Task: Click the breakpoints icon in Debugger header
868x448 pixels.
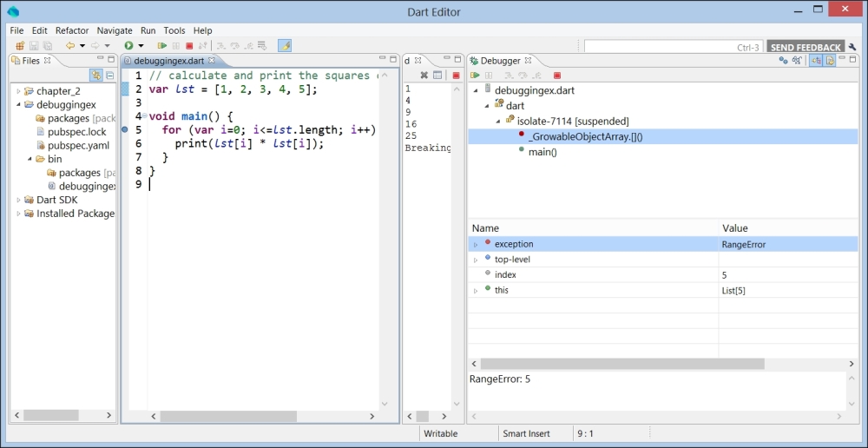Action: click(783, 61)
